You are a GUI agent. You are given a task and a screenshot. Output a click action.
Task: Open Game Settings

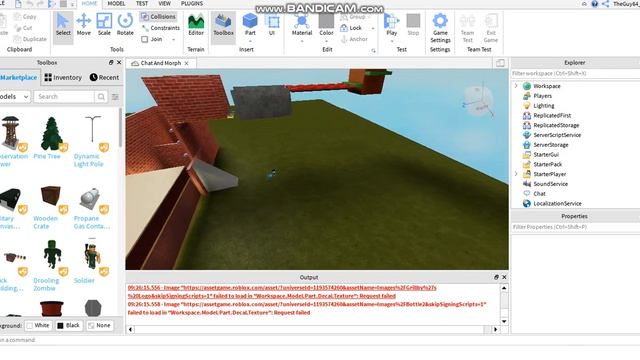pos(440,28)
